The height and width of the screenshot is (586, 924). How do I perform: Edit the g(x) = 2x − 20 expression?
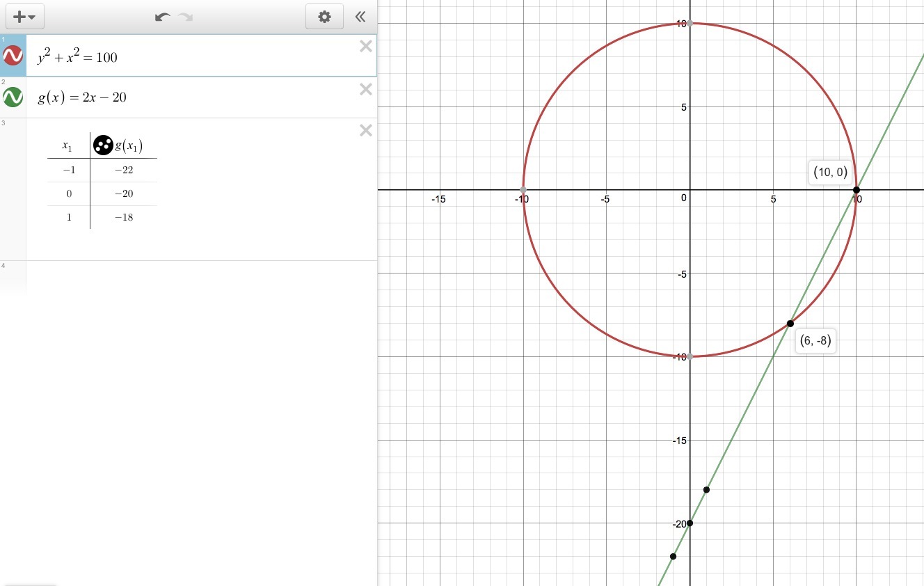coord(82,97)
